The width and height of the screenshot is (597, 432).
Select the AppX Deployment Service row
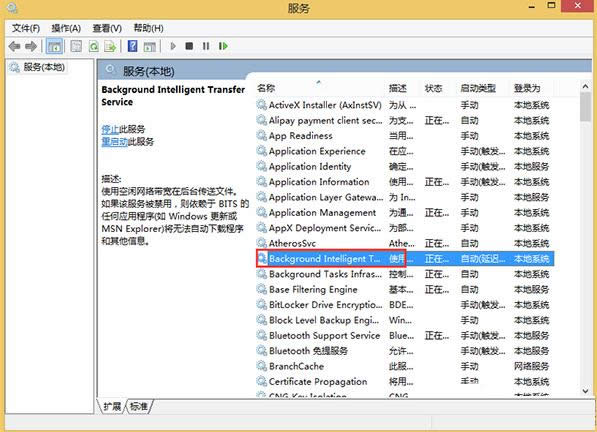coord(405,228)
